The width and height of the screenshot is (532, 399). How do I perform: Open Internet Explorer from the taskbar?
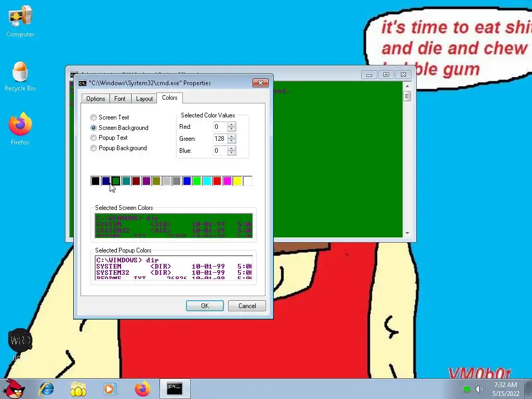(x=46, y=389)
